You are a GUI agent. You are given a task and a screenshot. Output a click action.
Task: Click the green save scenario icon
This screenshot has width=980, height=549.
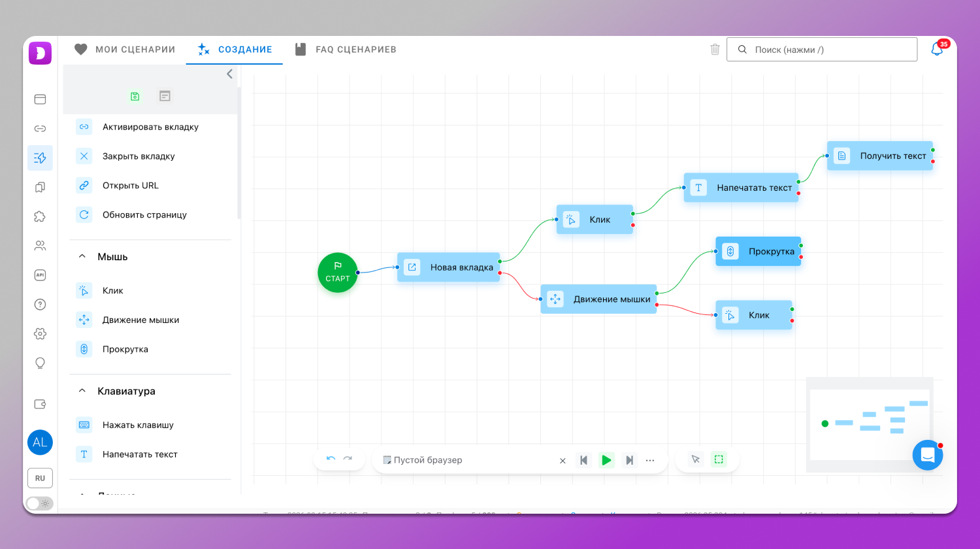coord(135,96)
